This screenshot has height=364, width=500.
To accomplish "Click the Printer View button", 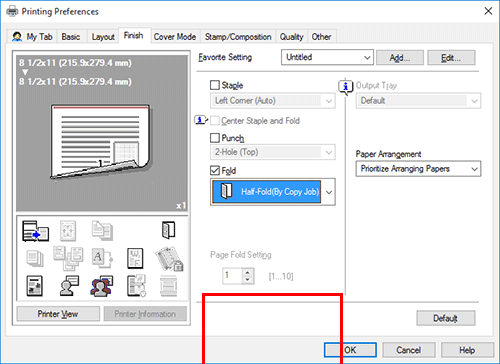I will click(x=58, y=314).
